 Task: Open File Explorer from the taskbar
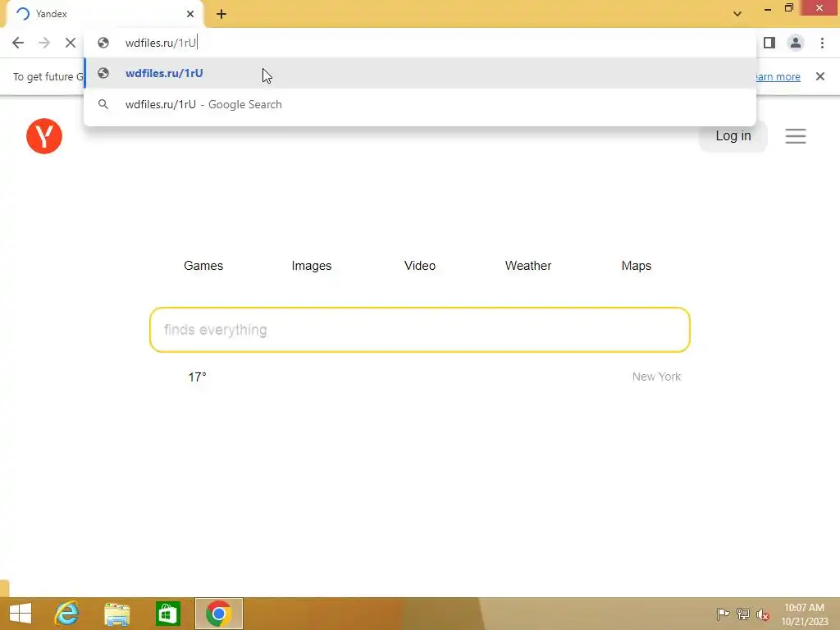pyautogui.click(x=116, y=614)
